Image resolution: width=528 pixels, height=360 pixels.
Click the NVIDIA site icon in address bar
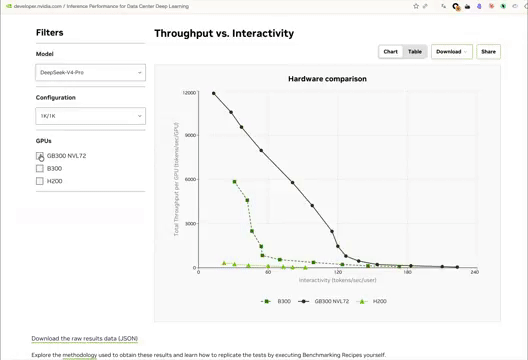pos(9,6)
